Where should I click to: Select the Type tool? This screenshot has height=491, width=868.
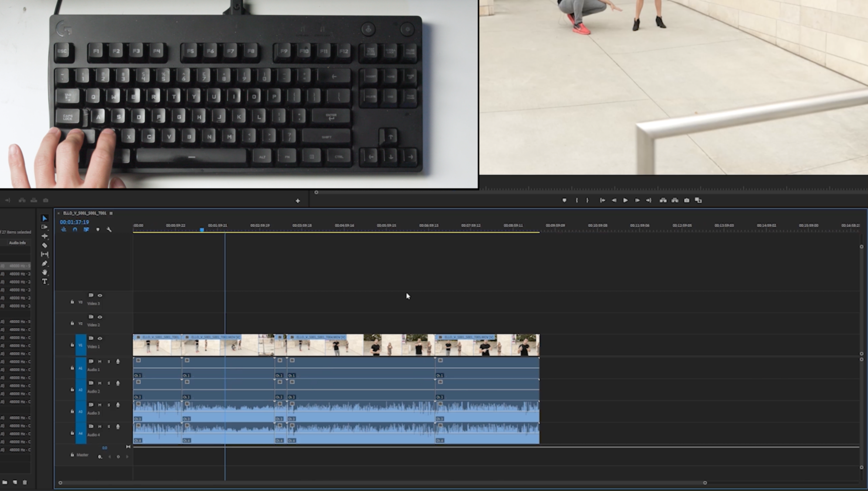coord(45,282)
